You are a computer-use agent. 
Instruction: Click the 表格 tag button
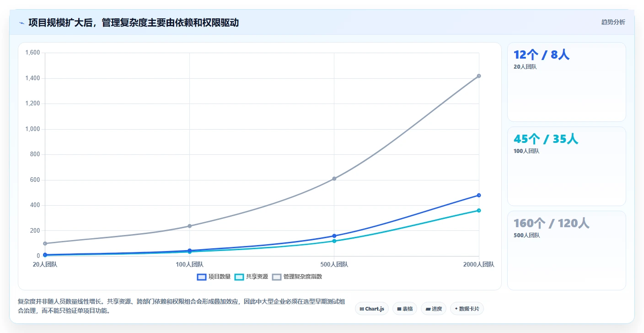pos(405,309)
